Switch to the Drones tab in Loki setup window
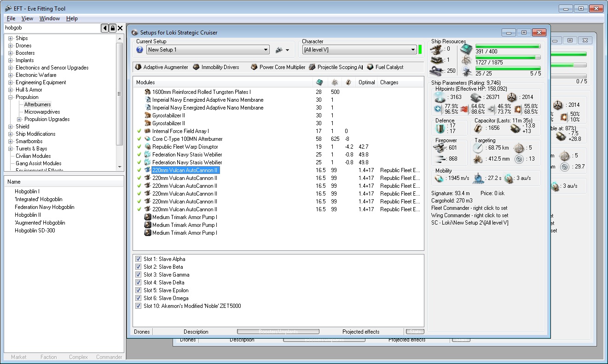This screenshot has width=608, height=364. [142, 331]
